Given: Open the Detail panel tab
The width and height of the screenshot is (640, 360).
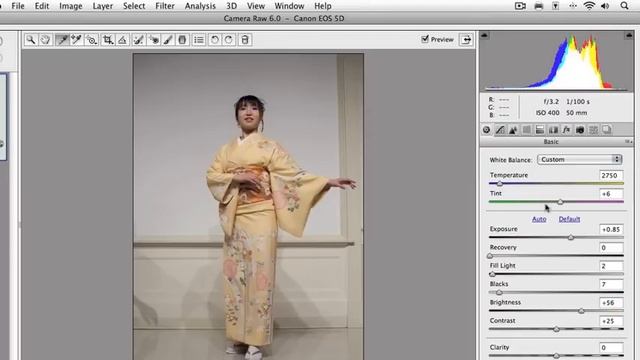Looking at the screenshot, I should [x=513, y=130].
